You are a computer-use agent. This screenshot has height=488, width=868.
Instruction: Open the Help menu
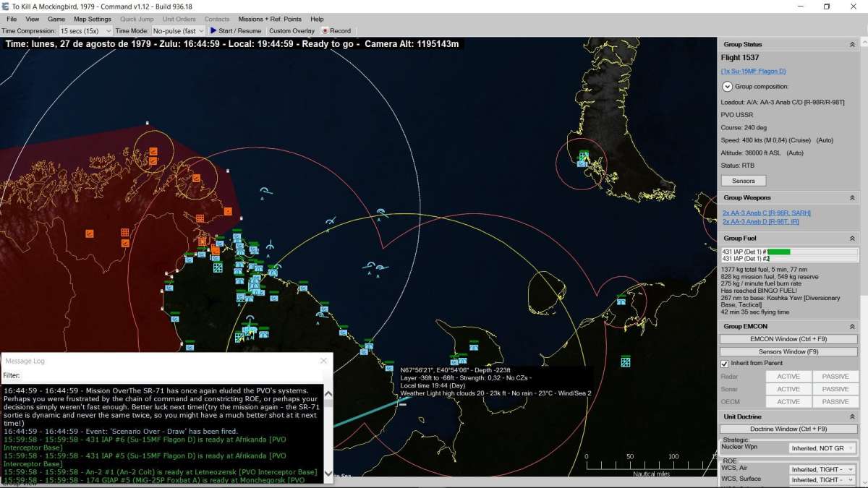click(x=317, y=19)
